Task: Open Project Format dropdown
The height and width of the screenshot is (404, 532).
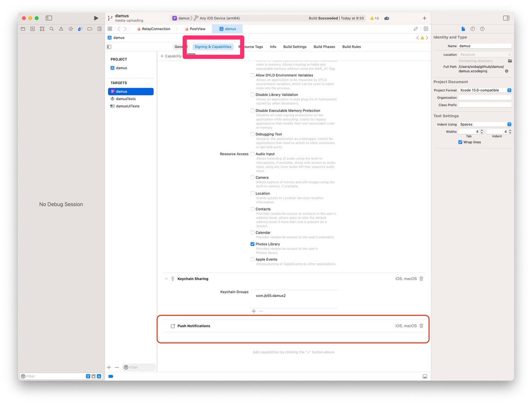Action: [485, 90]
